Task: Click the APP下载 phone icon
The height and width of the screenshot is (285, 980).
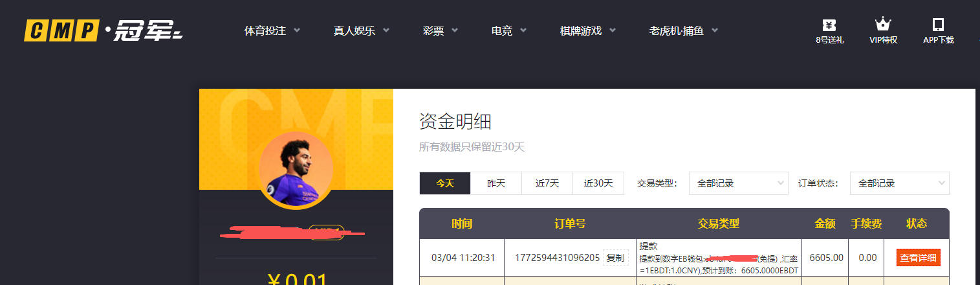Action: click(938, 25)
